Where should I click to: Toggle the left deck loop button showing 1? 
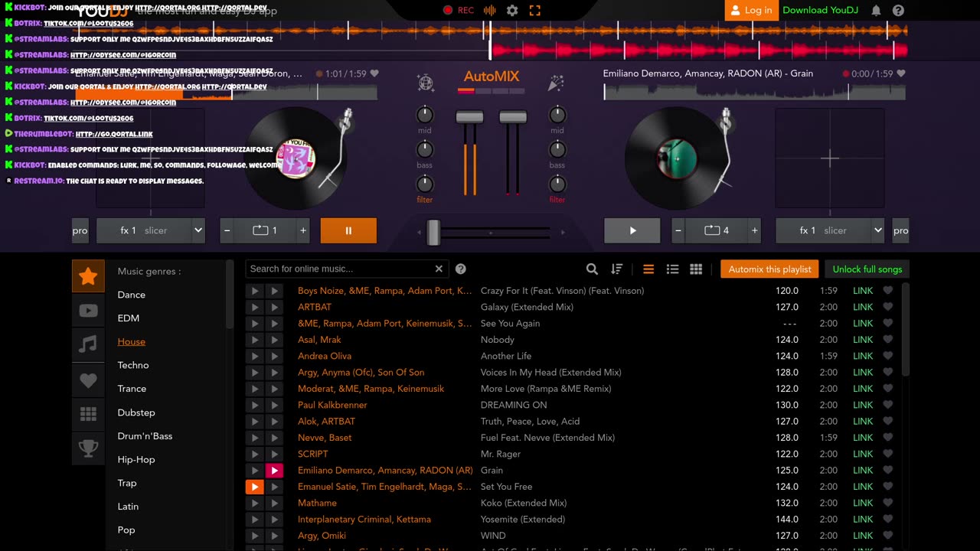[265, 230]
